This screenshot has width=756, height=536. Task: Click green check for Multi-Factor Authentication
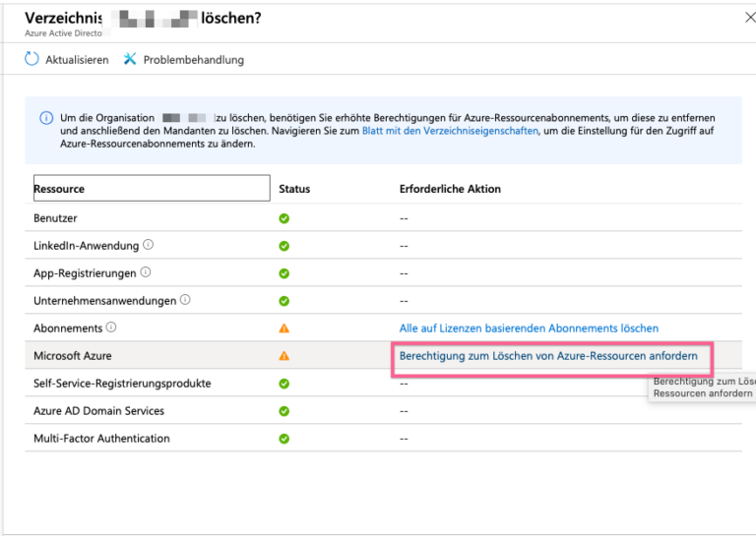pos(284,439)
